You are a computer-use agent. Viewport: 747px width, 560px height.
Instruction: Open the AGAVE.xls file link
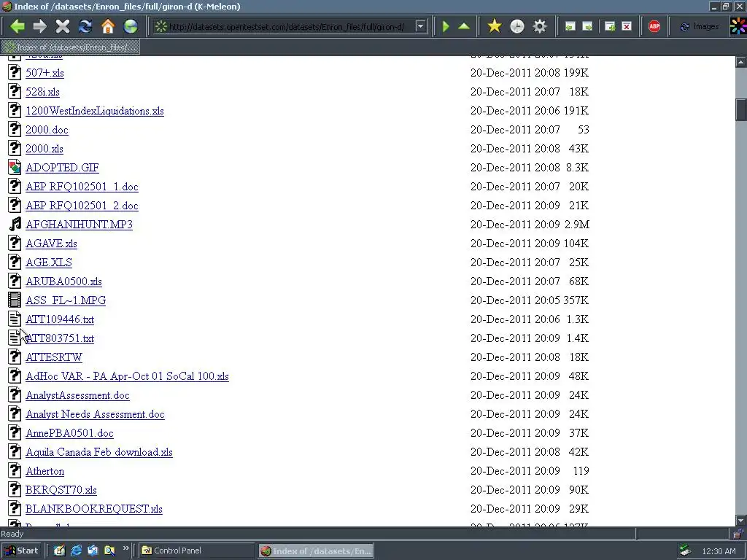(51, 244)
